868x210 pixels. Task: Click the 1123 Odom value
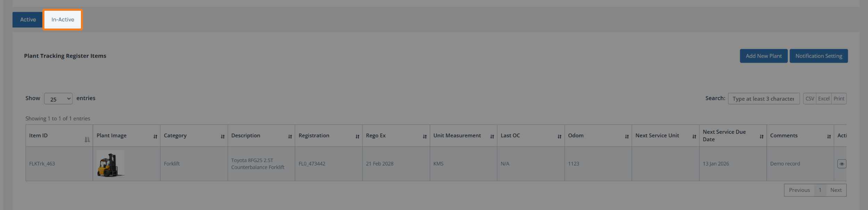(x=573, y=164)
